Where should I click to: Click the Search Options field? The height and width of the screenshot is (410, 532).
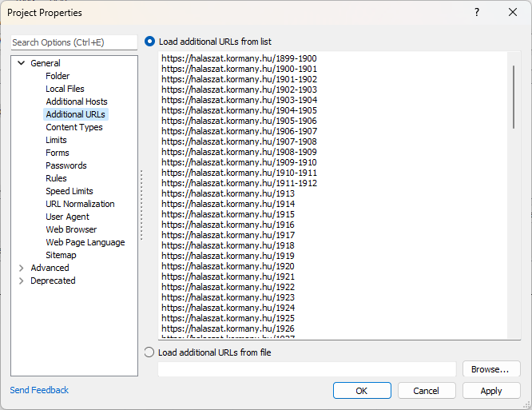[x=73, y=42]
